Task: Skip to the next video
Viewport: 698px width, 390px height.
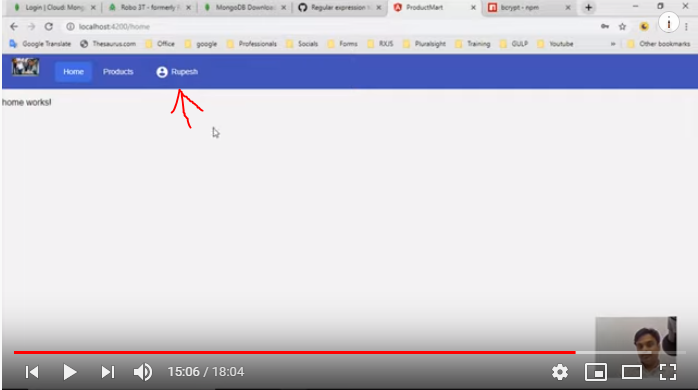Action: pyautogui.click(x=108, y=372)
